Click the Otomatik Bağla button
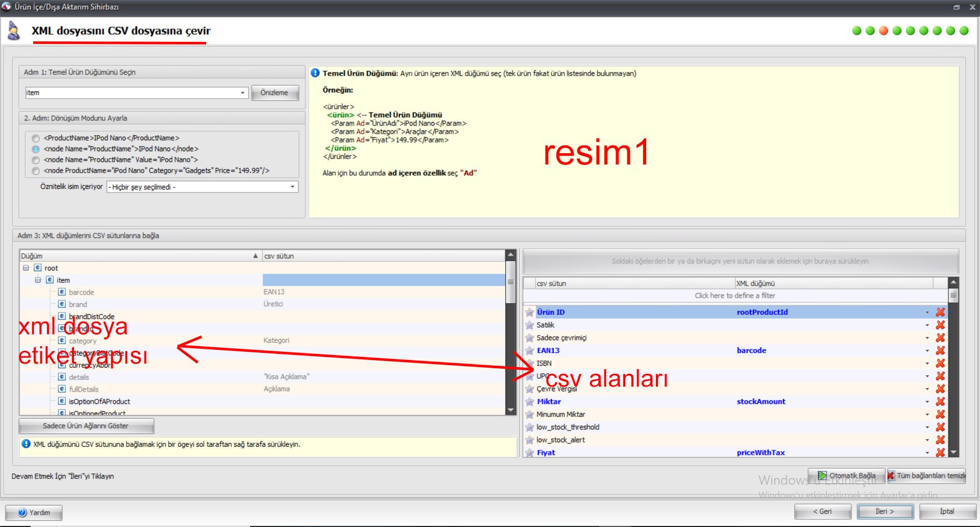 846,475
